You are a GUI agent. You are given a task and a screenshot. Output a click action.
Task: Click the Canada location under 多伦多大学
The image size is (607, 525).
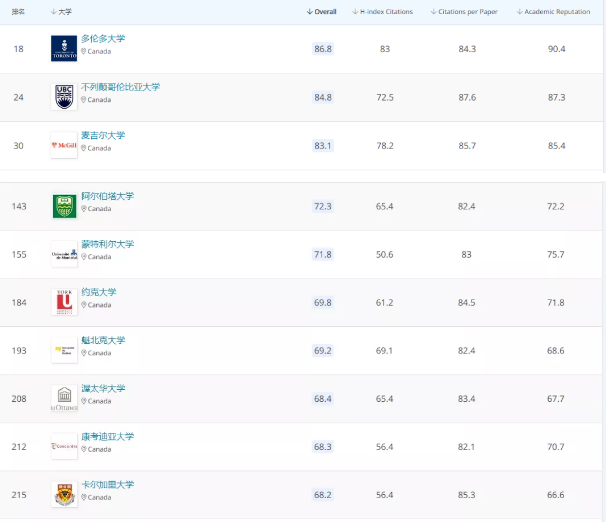click(x=96, y=51)
